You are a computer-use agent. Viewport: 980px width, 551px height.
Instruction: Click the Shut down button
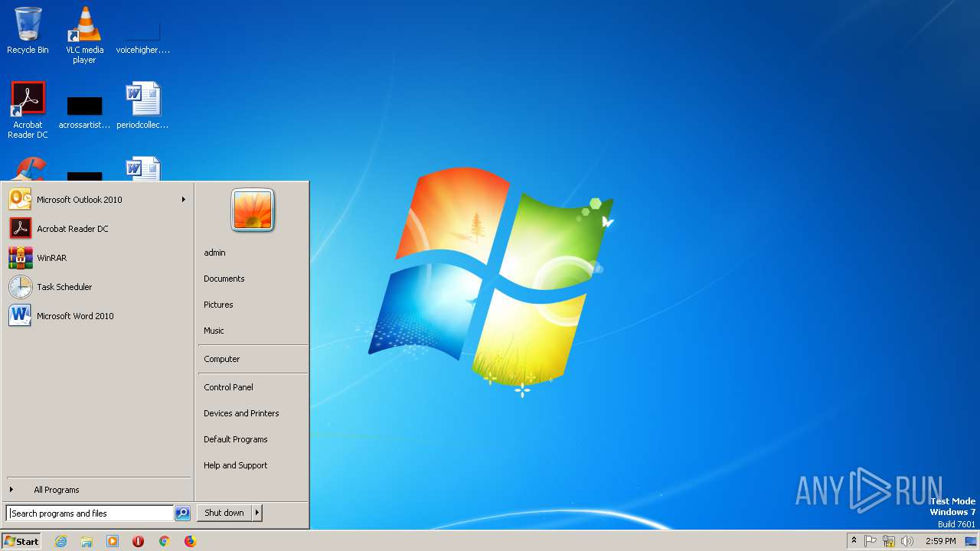(x=224, y=513)
